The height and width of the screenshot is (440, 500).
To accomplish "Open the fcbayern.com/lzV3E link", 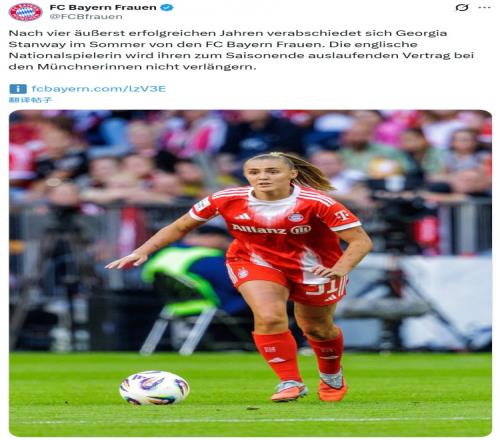I will pyautogui.click(x=99, y=89).
